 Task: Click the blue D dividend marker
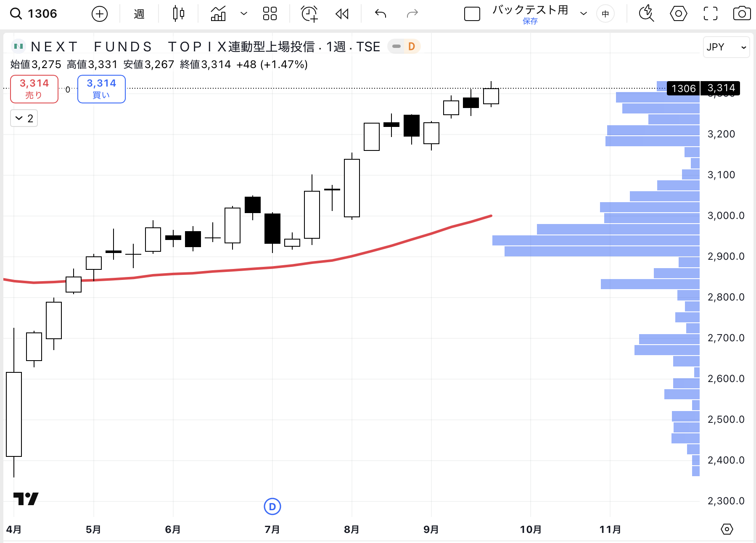click(x=272, y=506)
